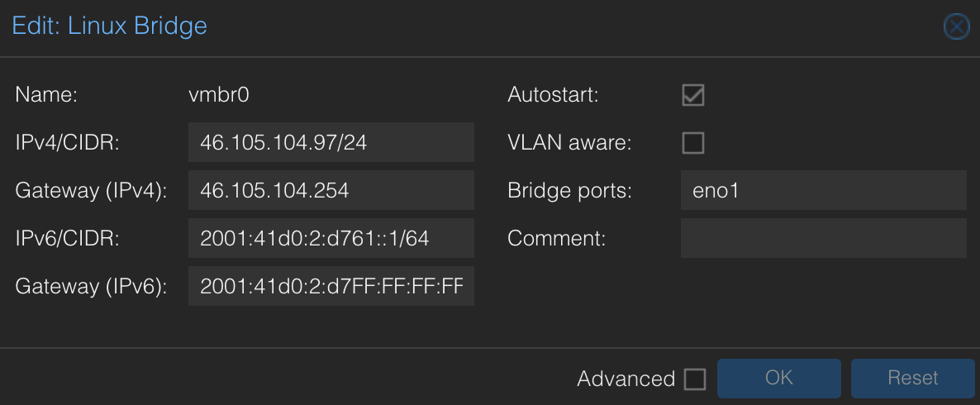
Task: Click the OK button
Action: point(778,378)
